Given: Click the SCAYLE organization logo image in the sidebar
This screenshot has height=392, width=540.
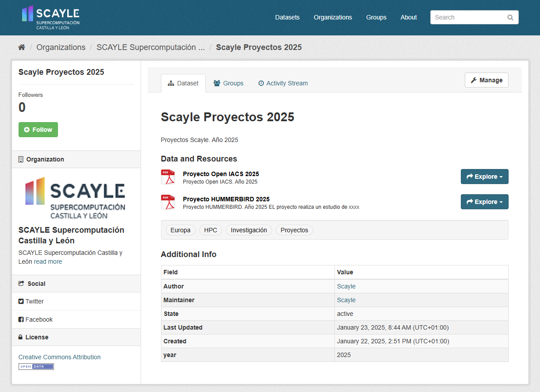Looking at the screenshot, I should [x=75, y=198].
